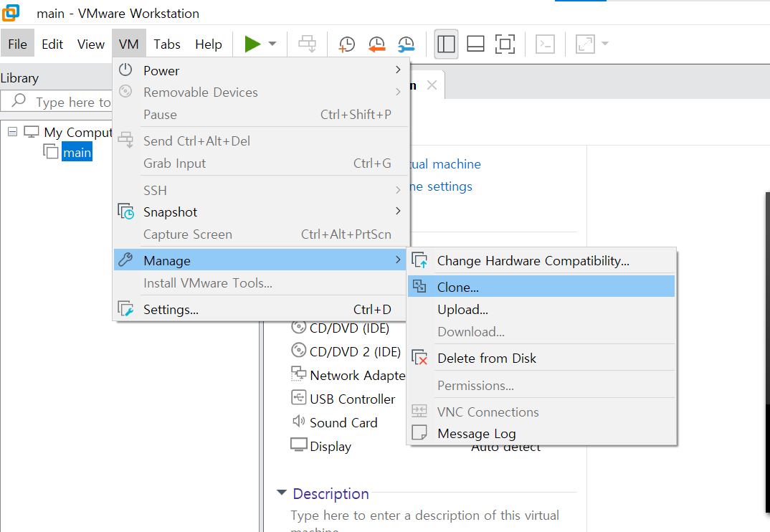Open the power options dropdown arrow
This screenshot has height=532, width=770.
point(272,44)
